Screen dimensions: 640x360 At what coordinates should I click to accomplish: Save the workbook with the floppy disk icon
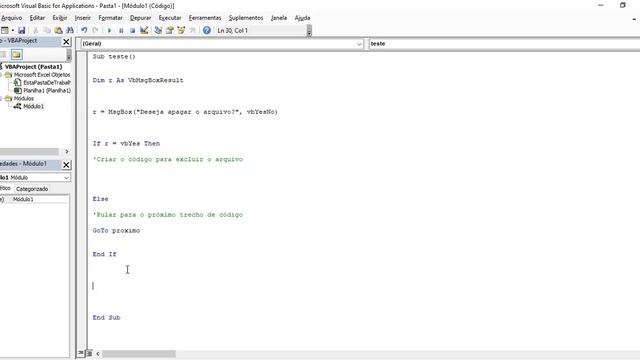pyautogui.click(x=22, y=31)
